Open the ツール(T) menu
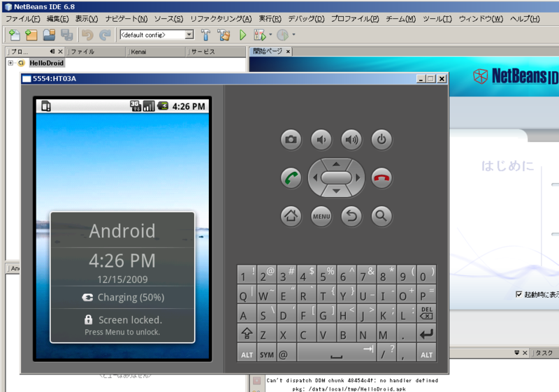The height and width of the screenshot is (392, 559). tap(437, 19)
